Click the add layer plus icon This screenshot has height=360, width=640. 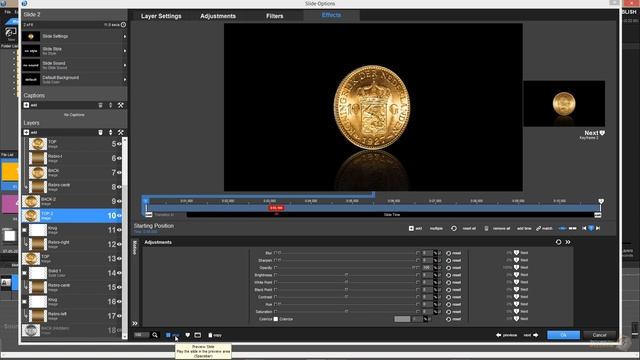(27, 133)
